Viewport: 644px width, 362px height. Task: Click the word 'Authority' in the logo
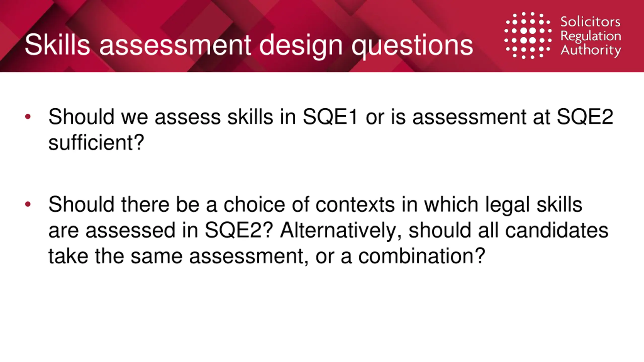click(590, 50)
